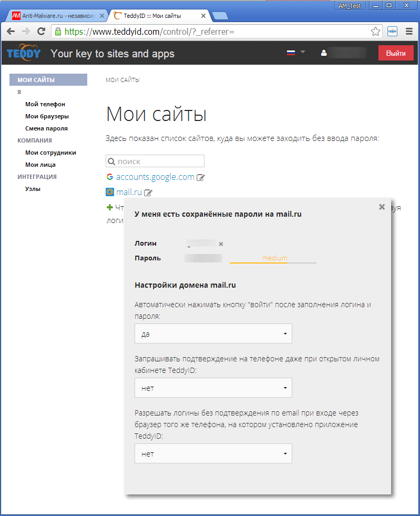Close the mail.ru saved passwords dialog
This screenshot has height=516, width=420.
(382, 207)
